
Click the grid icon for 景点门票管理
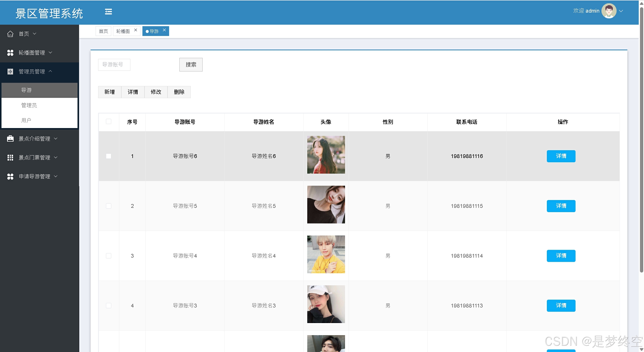(10, 158)
